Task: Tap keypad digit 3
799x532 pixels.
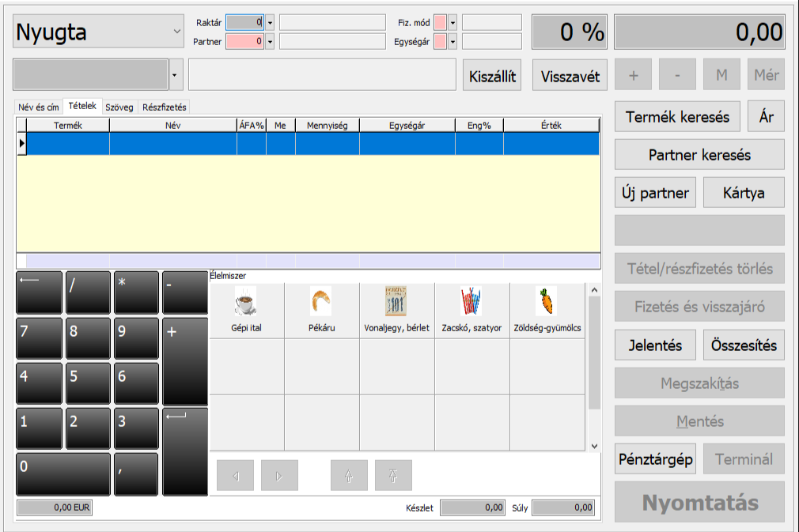Action: [137, 428]
